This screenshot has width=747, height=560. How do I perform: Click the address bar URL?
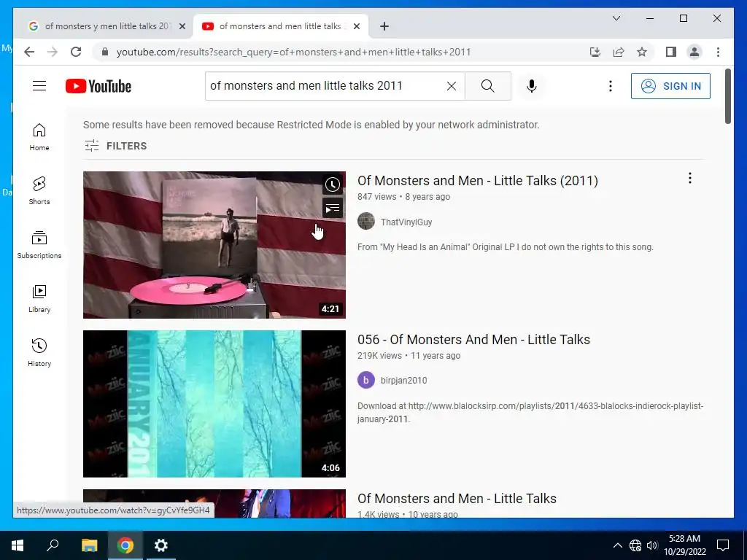tap(293, 52)
